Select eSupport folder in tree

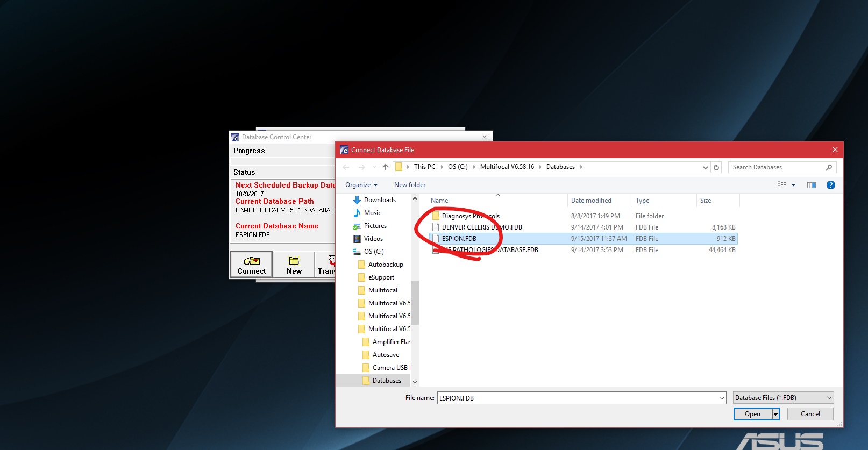coord(381,277)
